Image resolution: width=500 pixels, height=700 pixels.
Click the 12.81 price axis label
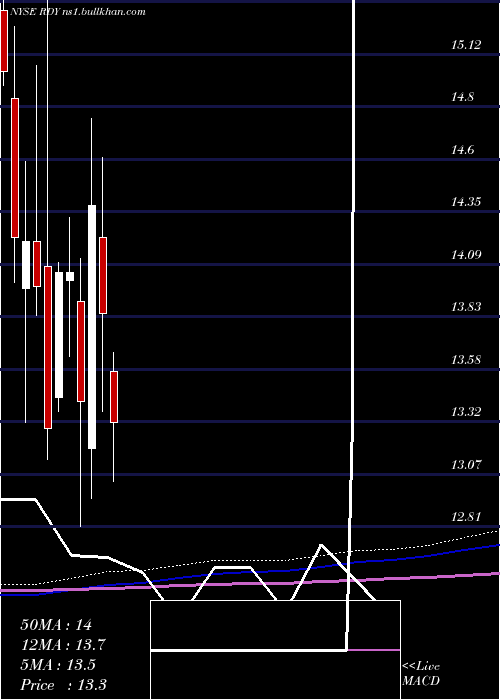tap(466, 517)
